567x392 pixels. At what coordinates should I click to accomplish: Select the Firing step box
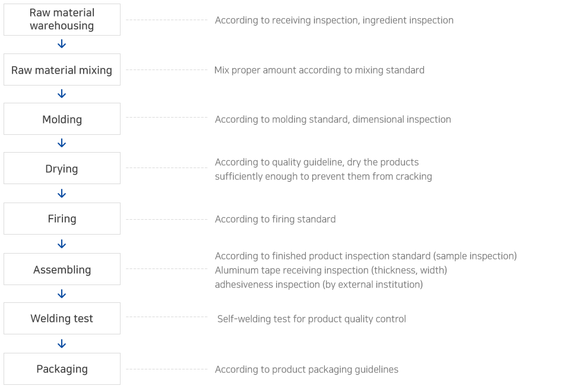[x=62, y=219]
